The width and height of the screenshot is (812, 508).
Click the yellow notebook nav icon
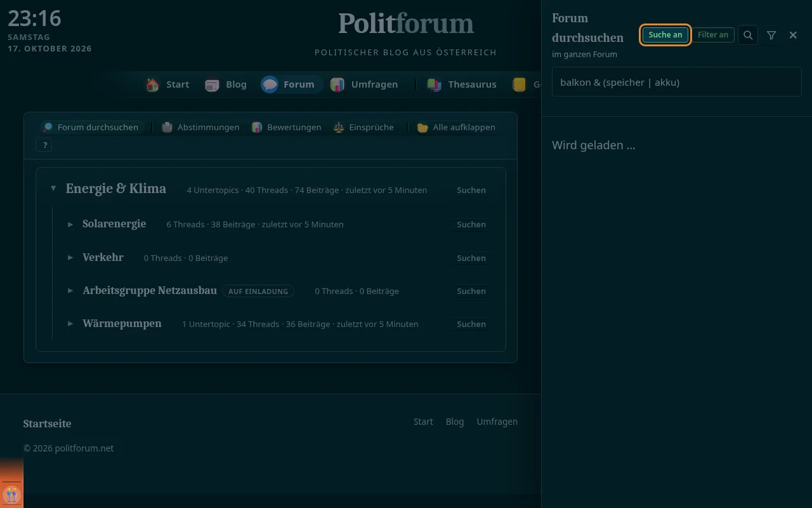[520, 84]
